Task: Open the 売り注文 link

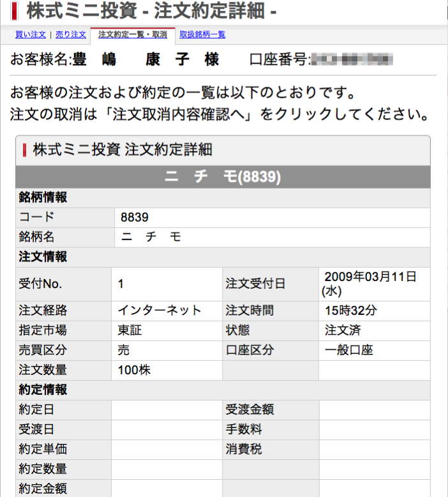Action: pyautogui.click(x=71, y=34)
